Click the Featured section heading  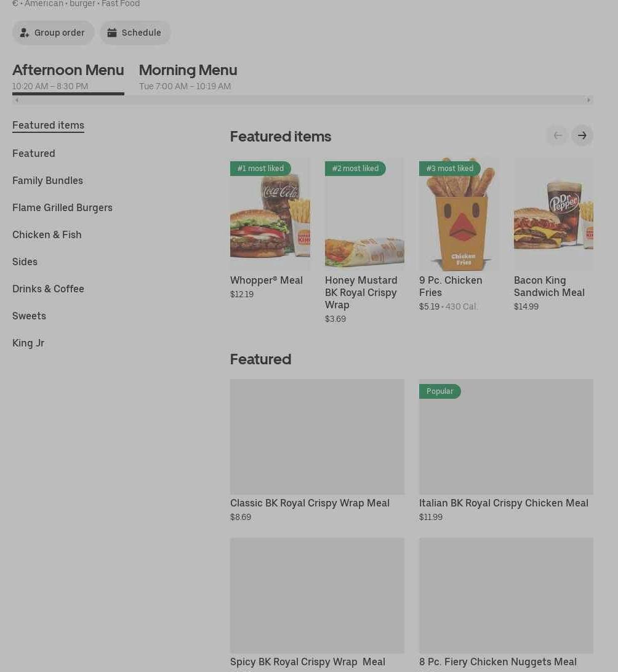[260, 359]
